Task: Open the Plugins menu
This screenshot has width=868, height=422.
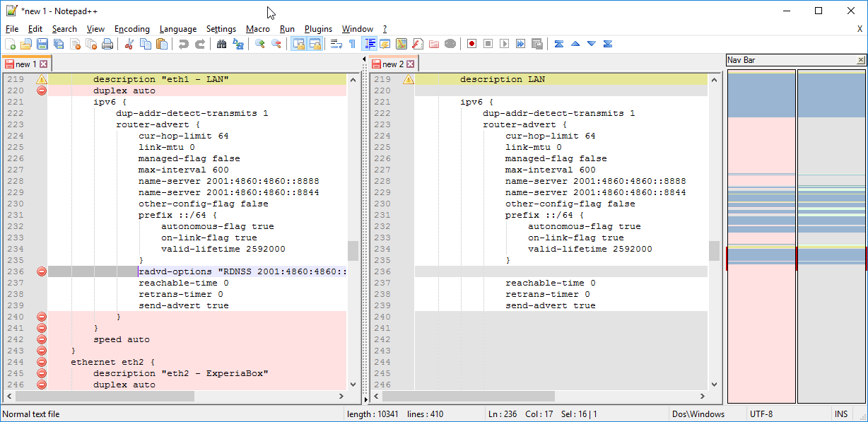Action: point(318,29)
